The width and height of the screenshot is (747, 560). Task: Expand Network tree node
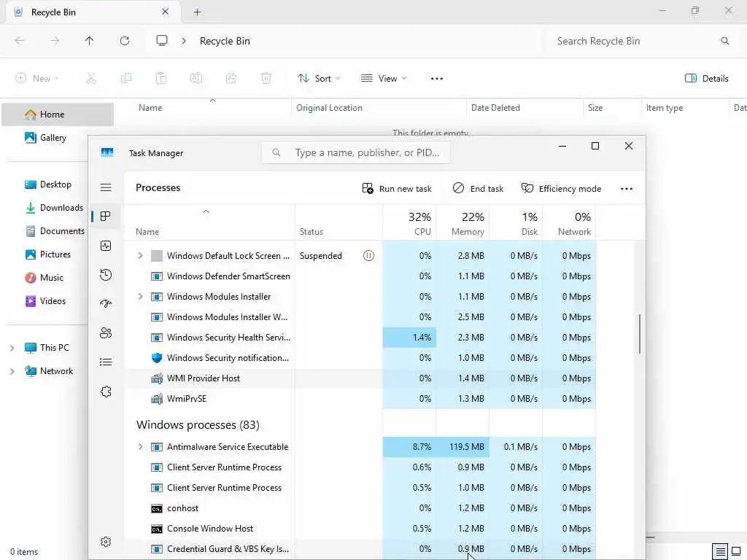tap(12, 371)
